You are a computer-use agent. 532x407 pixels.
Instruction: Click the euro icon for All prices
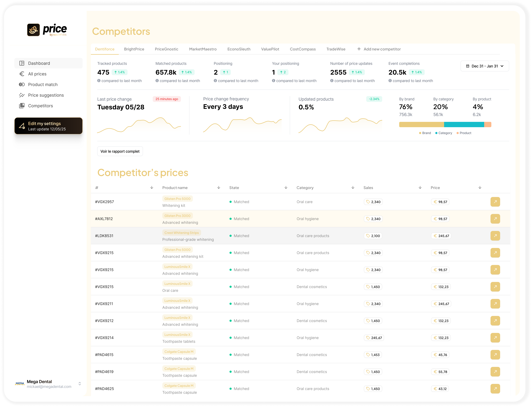click(22, 74)
